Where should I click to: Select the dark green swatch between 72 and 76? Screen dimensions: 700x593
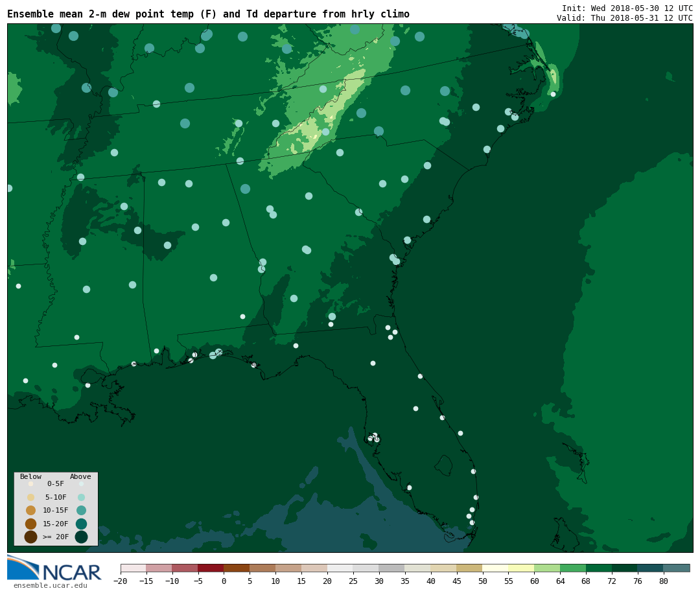click(x=625, y=568)
